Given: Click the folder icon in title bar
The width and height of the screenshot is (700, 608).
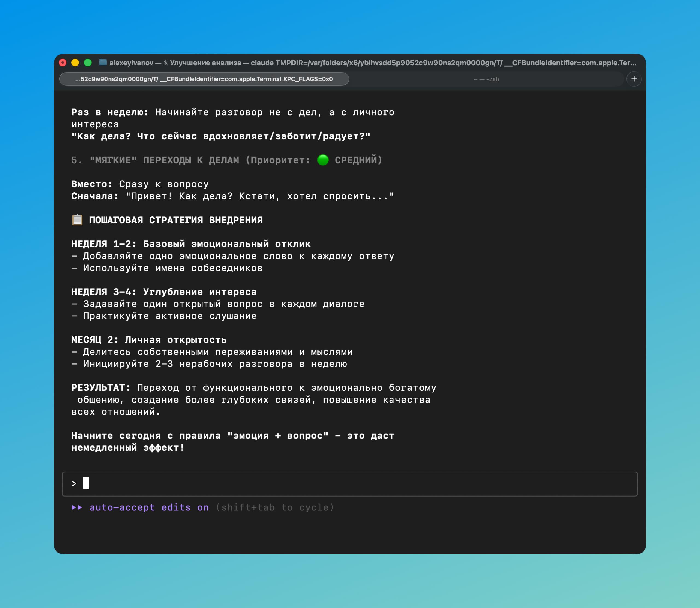Looking at the screenshot, I should (x=103, y=62).
